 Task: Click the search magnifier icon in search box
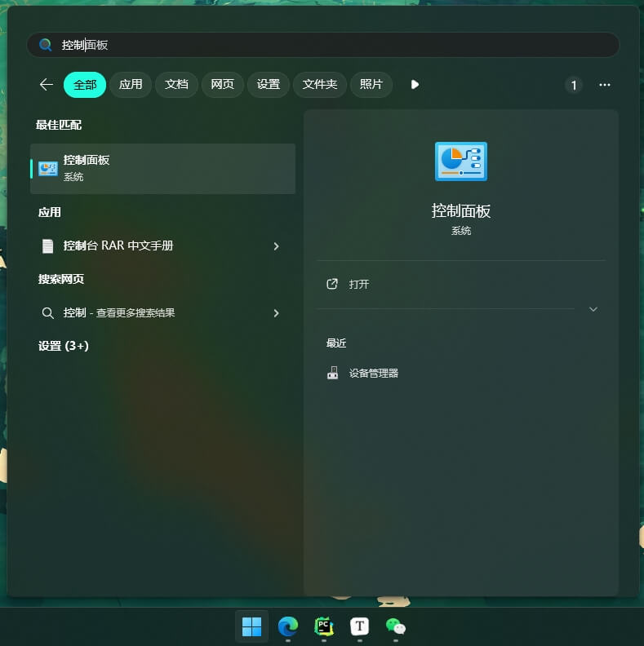(46, 45)
